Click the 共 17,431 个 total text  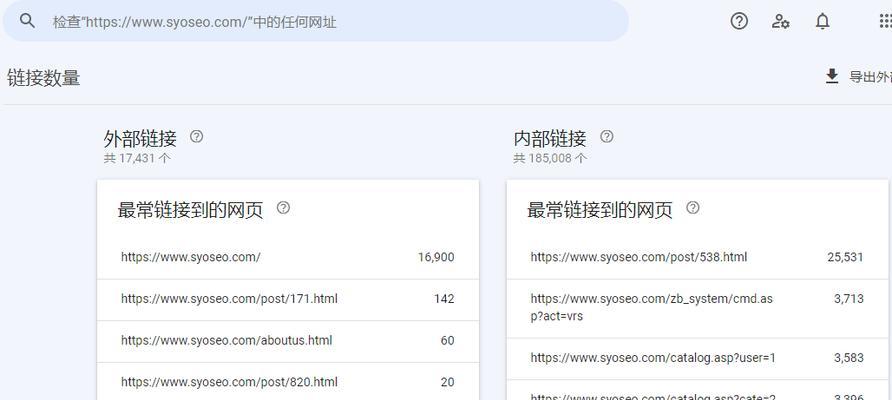tap(137, 158)
